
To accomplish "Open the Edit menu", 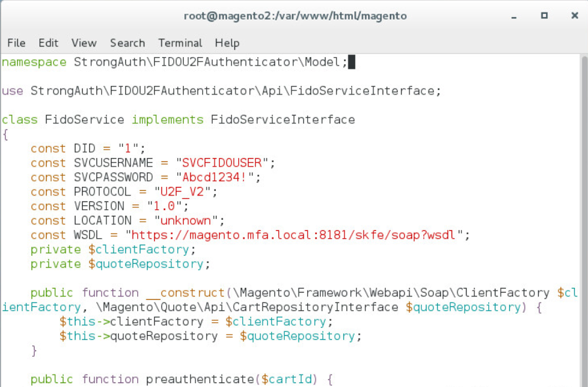I will click(x=49, y=43).
